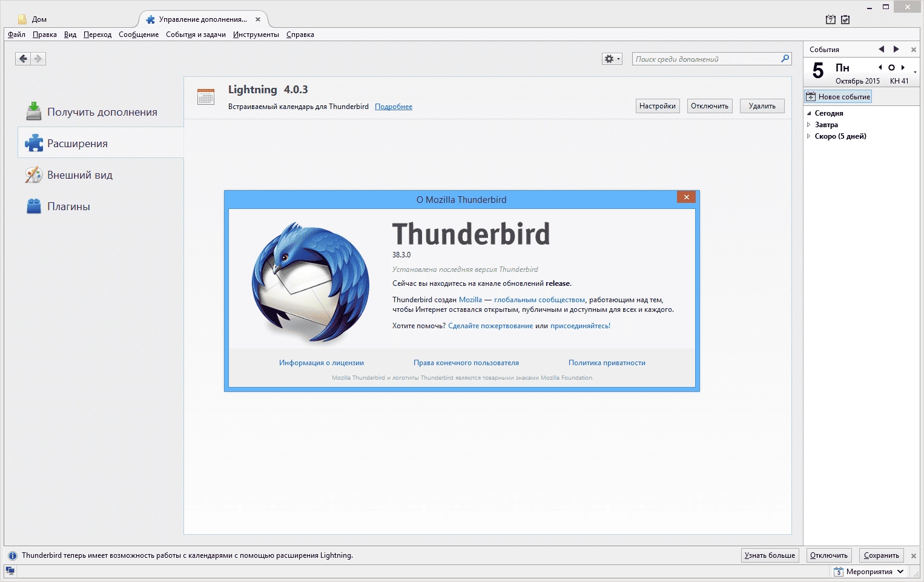Open the Подробнее link for Lightning

394,107
